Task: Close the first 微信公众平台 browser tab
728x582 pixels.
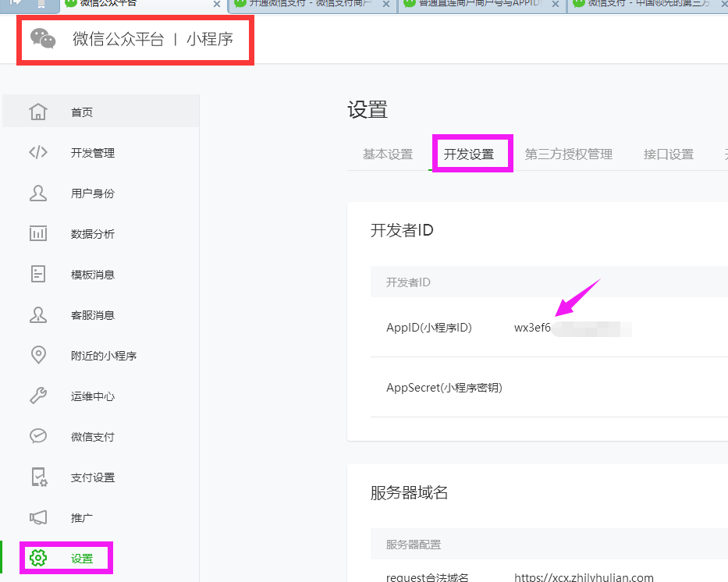Action: pos(217,4)
